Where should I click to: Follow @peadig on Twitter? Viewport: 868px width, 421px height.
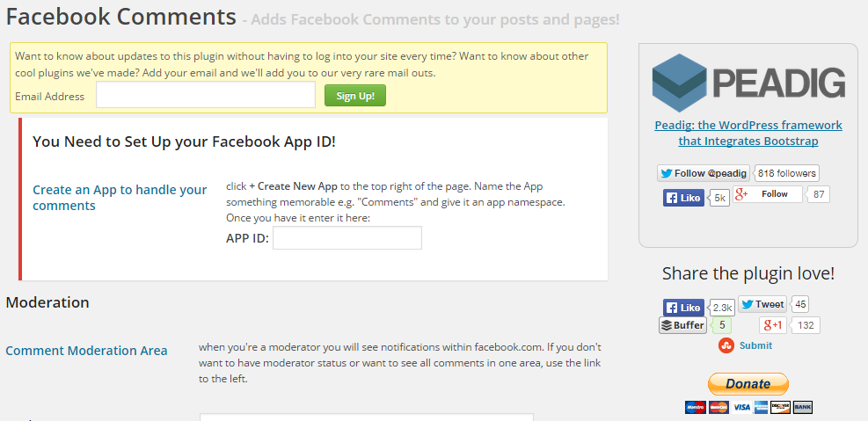pyautogui.click(x=703, y=173)
